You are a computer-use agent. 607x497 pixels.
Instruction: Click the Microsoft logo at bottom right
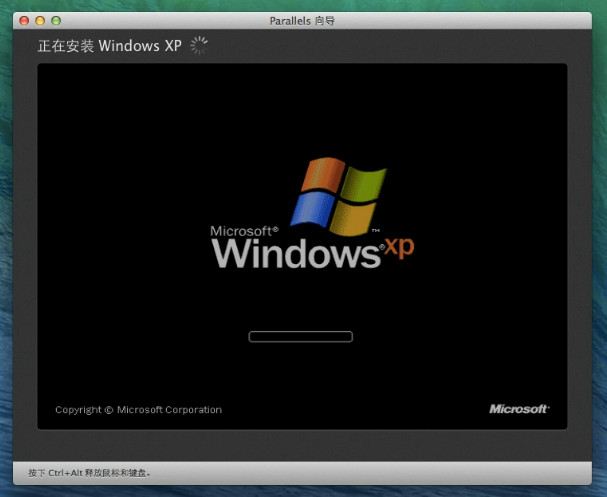point(518,409)
